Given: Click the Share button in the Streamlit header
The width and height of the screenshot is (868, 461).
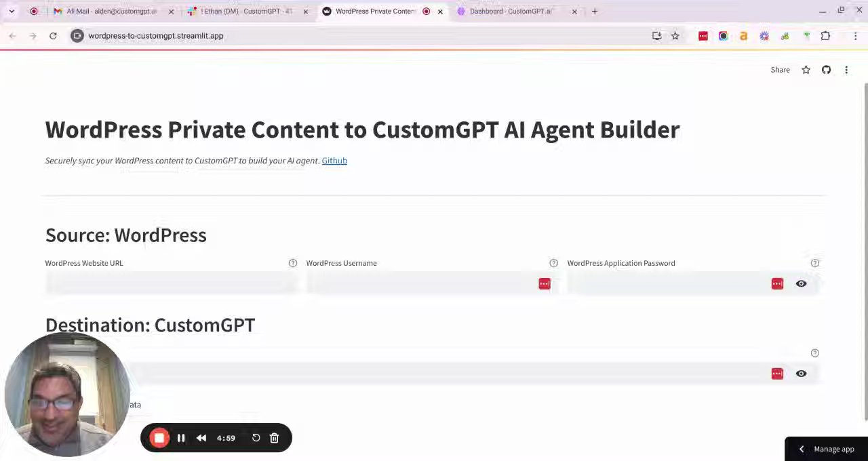Looking at the screenshot, I should (780, 70).
